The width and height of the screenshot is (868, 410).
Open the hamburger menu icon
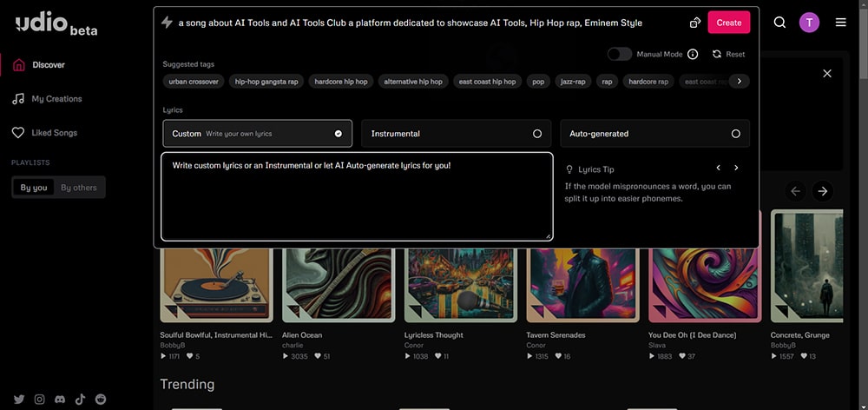coord(840,23)
